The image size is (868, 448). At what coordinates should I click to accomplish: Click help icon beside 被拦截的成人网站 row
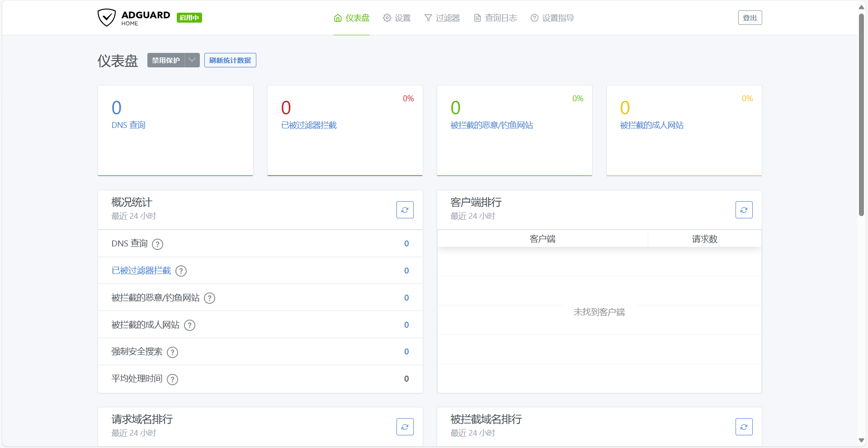pyautogui.click(x=190, y=325)
